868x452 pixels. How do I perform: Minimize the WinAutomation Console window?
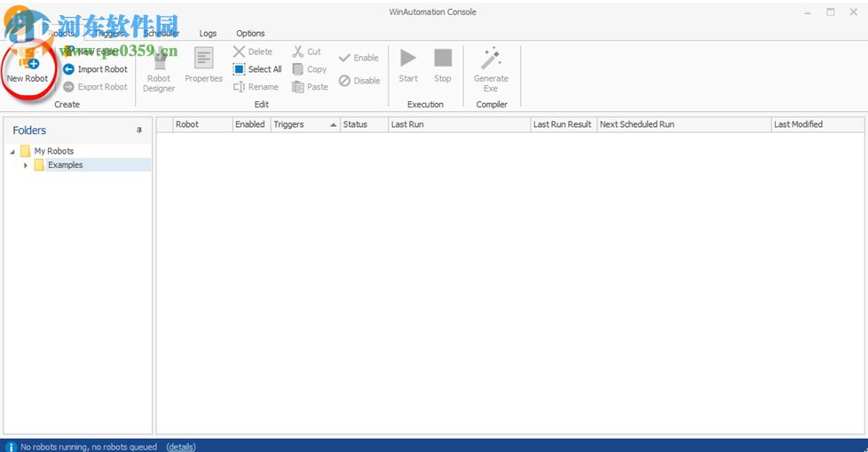(808, 12)
